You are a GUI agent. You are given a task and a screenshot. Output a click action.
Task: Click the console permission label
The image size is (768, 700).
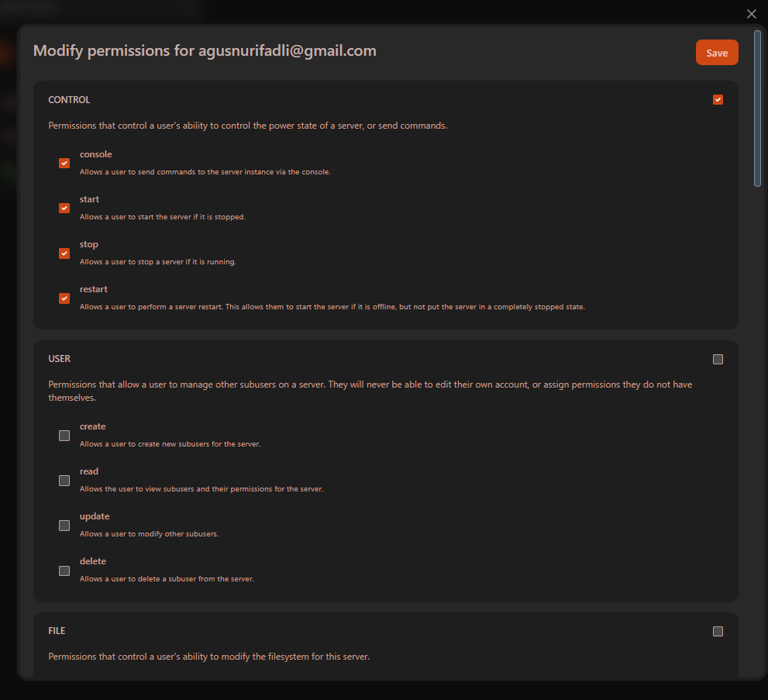point(95,154)
